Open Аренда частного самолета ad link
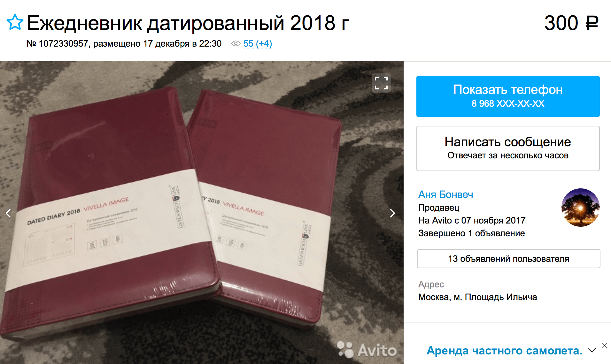611x364 pixels. tap(505, 351)
